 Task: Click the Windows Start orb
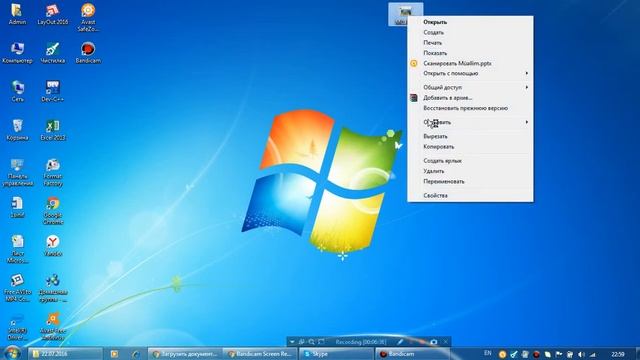point(12,353)
